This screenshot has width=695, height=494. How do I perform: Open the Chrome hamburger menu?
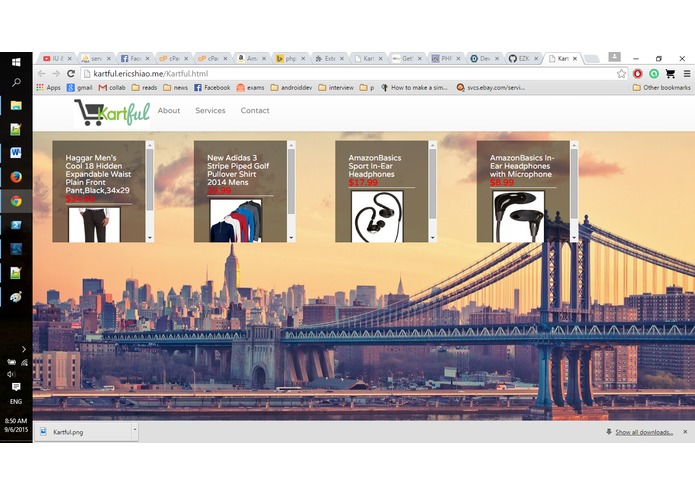click(687, 74)
